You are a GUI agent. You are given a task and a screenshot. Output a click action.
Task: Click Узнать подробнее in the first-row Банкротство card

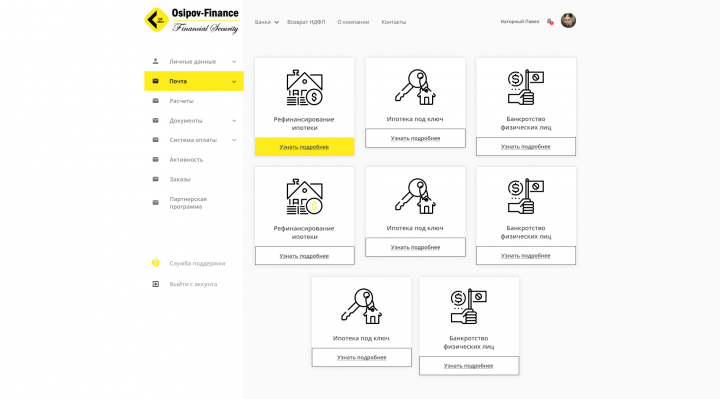pos(526,146)
